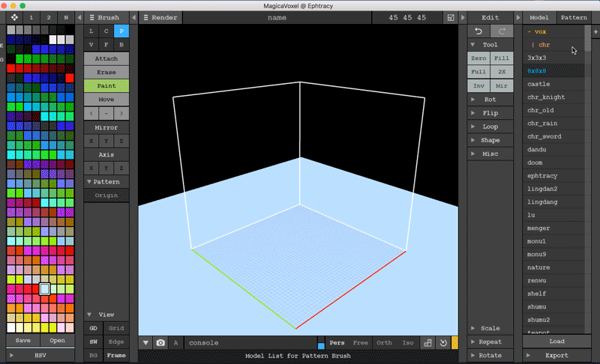Add a new pattern with the plus icon

595,32
